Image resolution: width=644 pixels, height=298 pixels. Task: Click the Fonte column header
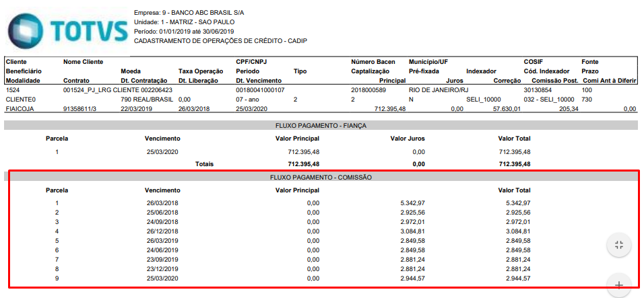[x=590, y=62]
